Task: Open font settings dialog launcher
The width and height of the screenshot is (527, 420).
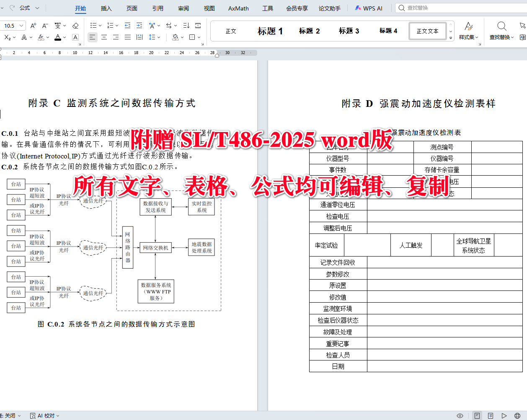Action: click(80, 44)
